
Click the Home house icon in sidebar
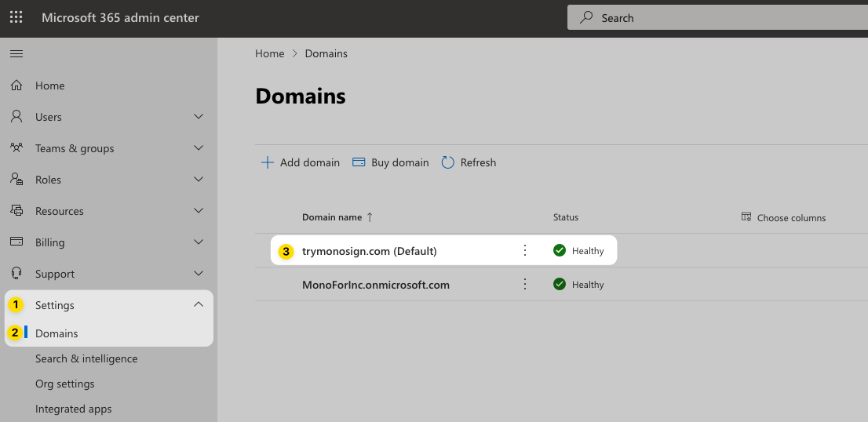tap(16, 85)
